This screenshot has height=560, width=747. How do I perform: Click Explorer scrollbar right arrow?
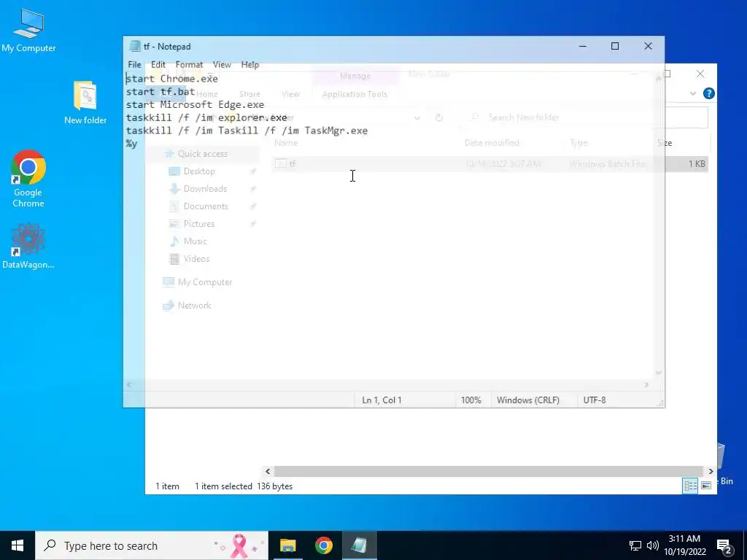click(x=711, y=471)
